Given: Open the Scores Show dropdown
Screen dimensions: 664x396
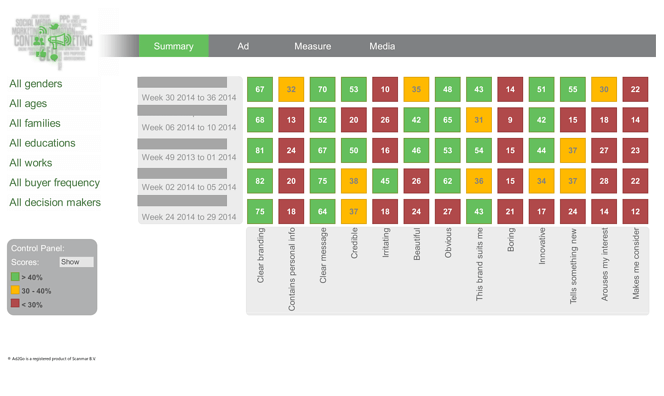Looking at the screenshot, I should tap(76, 262).
